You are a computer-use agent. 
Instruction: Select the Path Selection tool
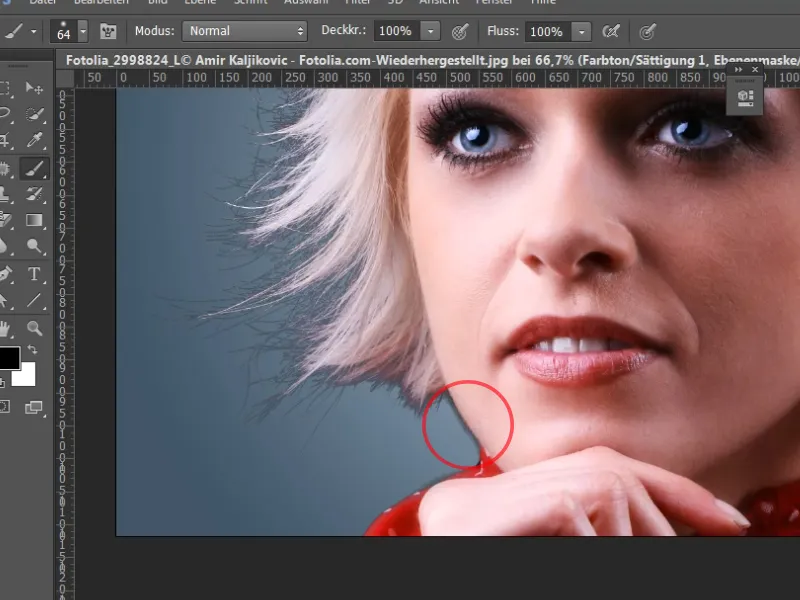[x=5, y=300]
